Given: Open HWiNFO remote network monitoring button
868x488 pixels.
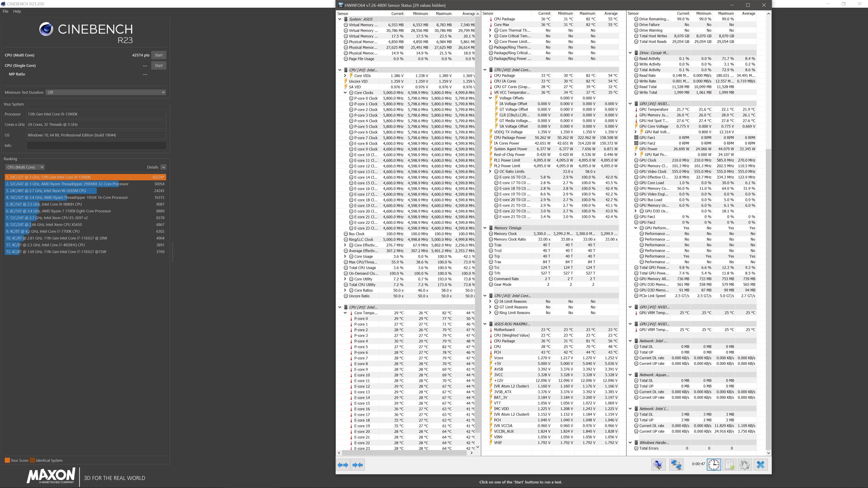Looking at the screenshot, I should click(x=676, y=465).
